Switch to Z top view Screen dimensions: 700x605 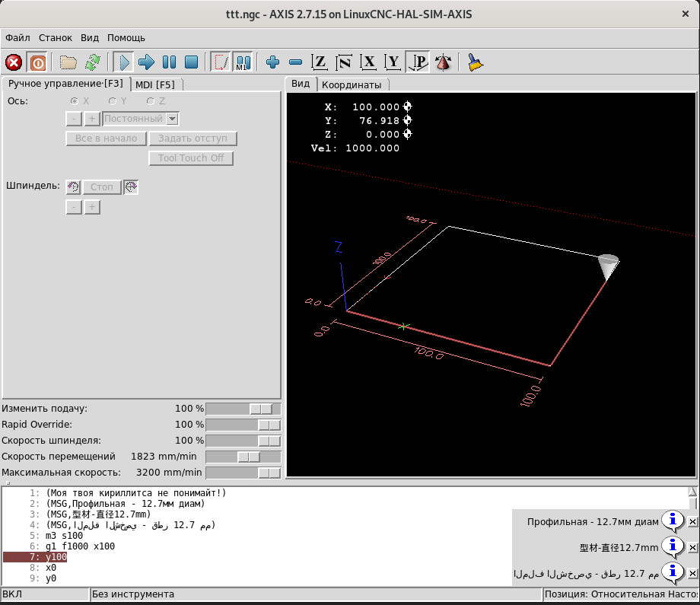tap(320, 62)
